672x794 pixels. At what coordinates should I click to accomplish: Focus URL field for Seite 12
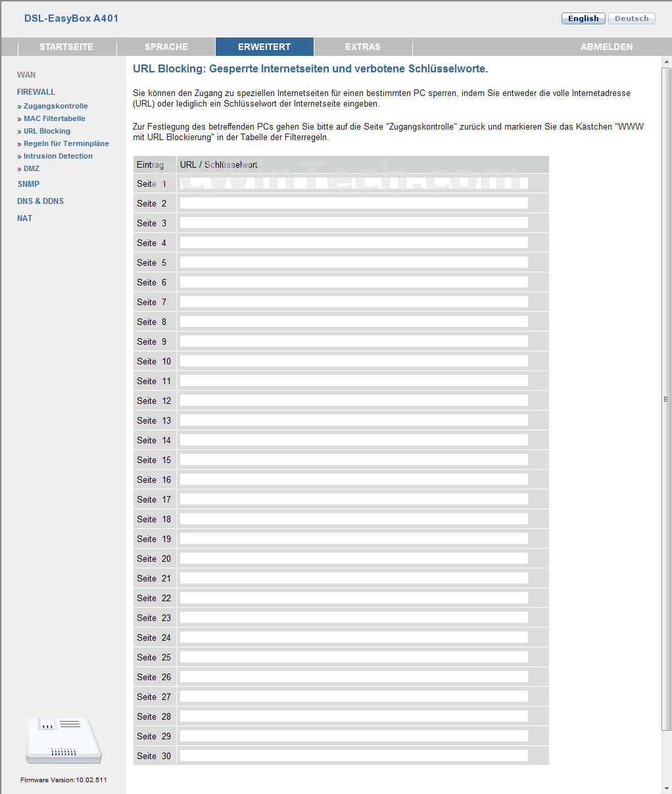(354, 401)
